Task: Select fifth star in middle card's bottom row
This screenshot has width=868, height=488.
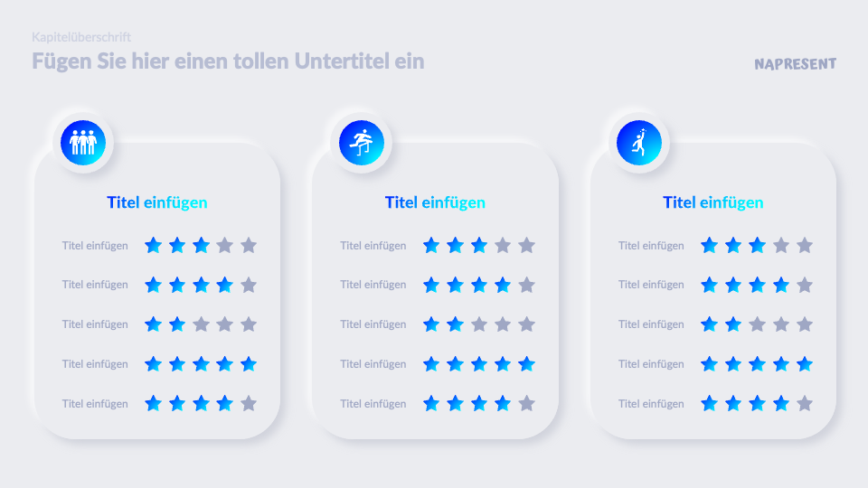Action: (x=527, y=403)
